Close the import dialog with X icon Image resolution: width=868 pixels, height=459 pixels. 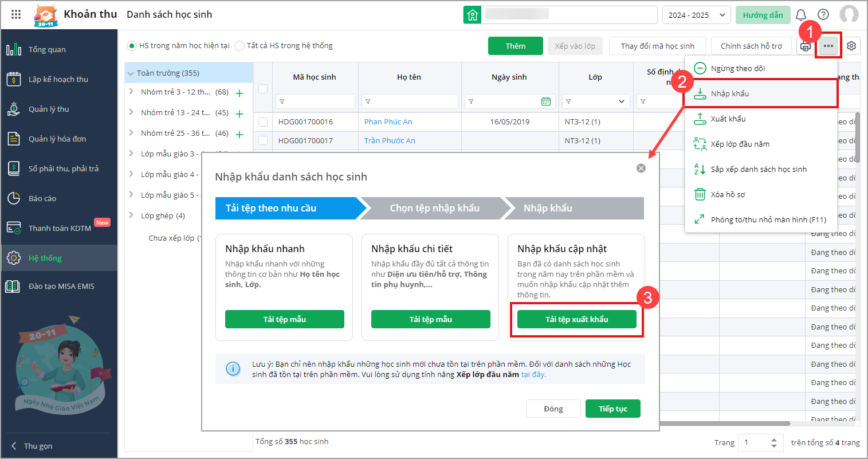[x=641, y=168]
